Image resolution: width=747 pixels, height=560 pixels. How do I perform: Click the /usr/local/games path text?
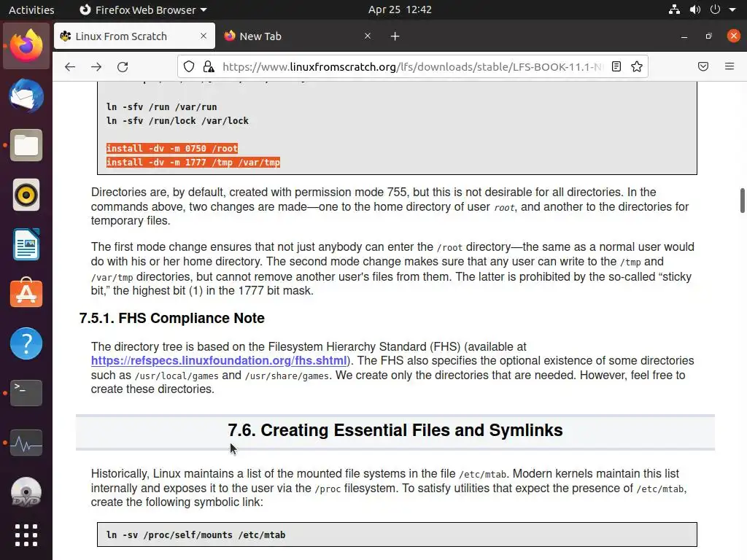coord(177,376)
